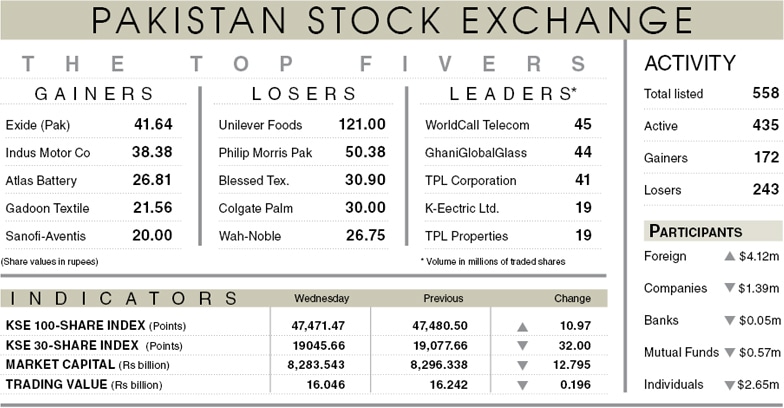Screen dimensions: 784x408
Task: Click the down triangle in Trading Value row
Action: [x=522, y=385]
